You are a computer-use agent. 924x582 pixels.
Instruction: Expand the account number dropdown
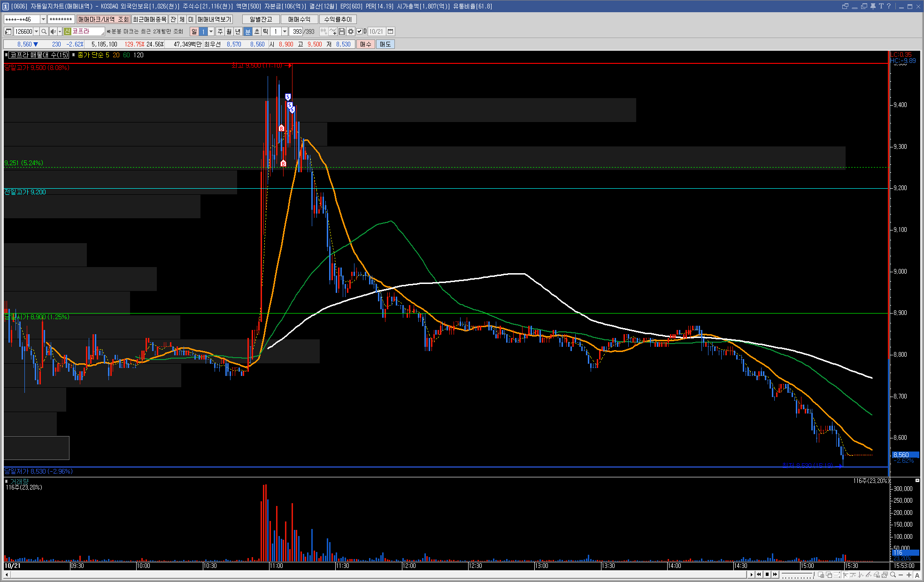(43, 19)
